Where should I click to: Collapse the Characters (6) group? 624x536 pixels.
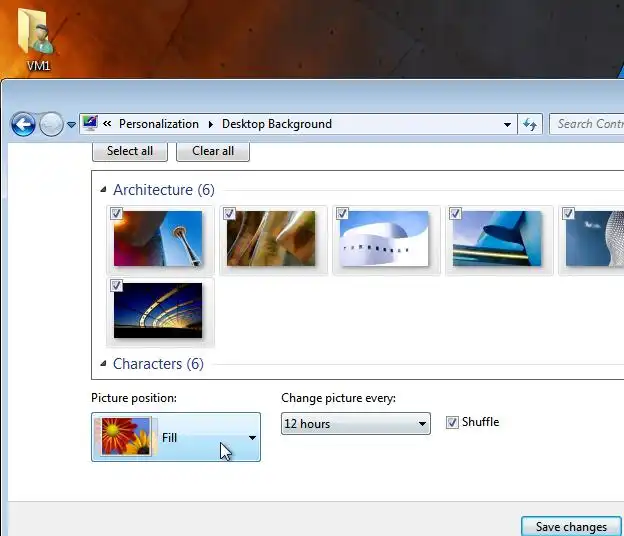103,363
